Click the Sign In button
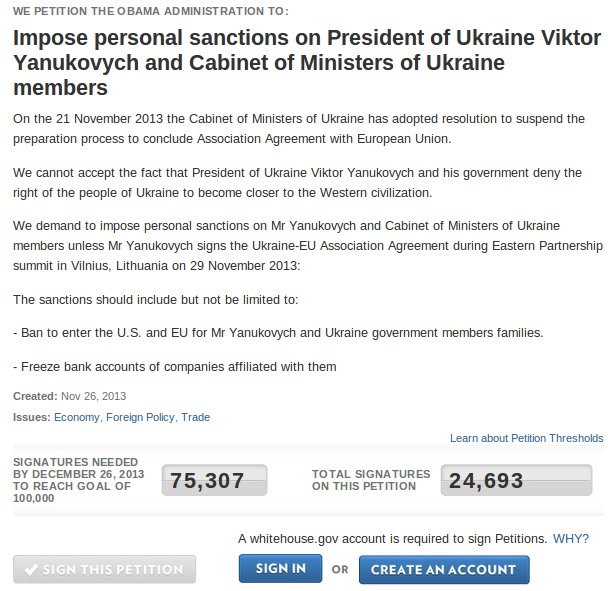 [280, 569]
